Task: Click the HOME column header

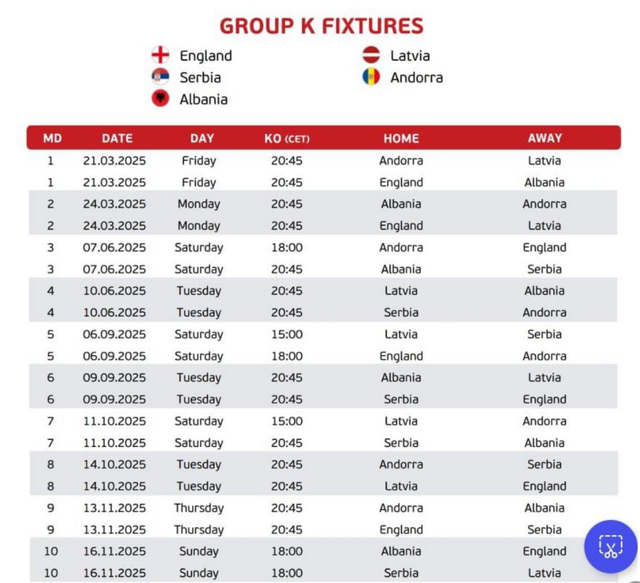Action: coord(401,138)
